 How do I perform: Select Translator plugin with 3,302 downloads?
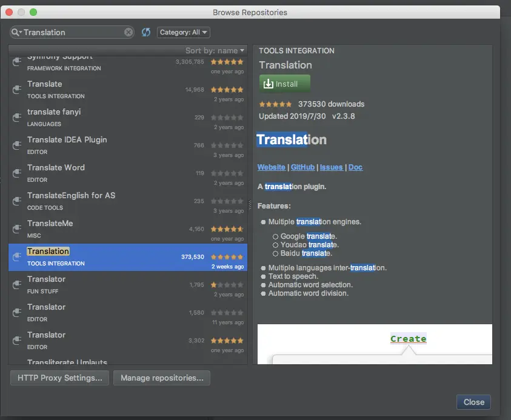(128, 341)
